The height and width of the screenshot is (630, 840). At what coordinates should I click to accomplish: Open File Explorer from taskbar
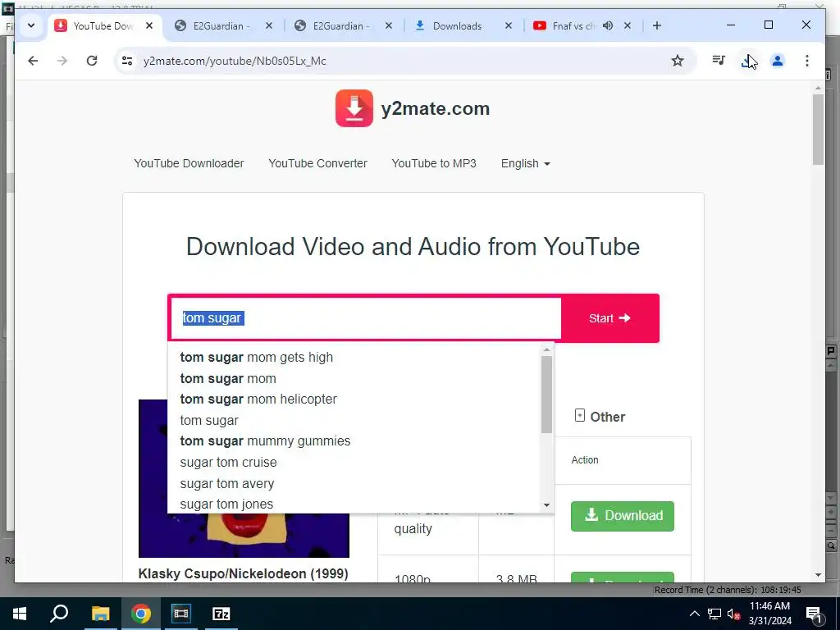(x=100, y=614)
